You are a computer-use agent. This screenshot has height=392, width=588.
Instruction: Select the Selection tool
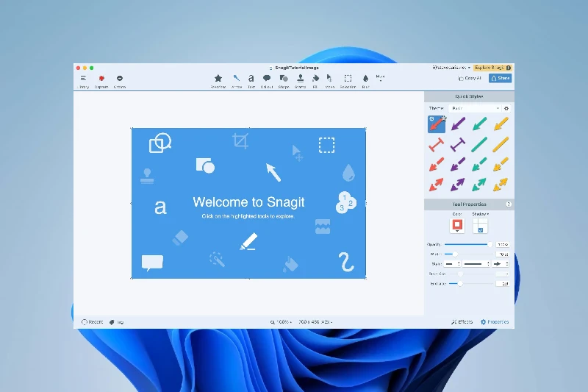pyautogui.click(x=348, y=81)
